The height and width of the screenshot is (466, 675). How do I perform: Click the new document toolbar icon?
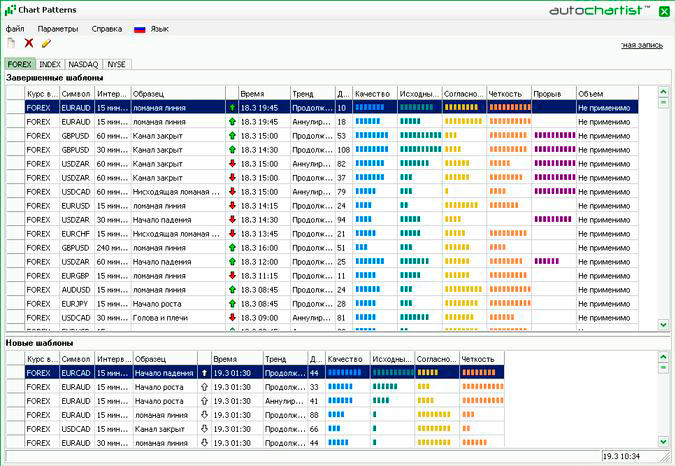click(11, 44)
